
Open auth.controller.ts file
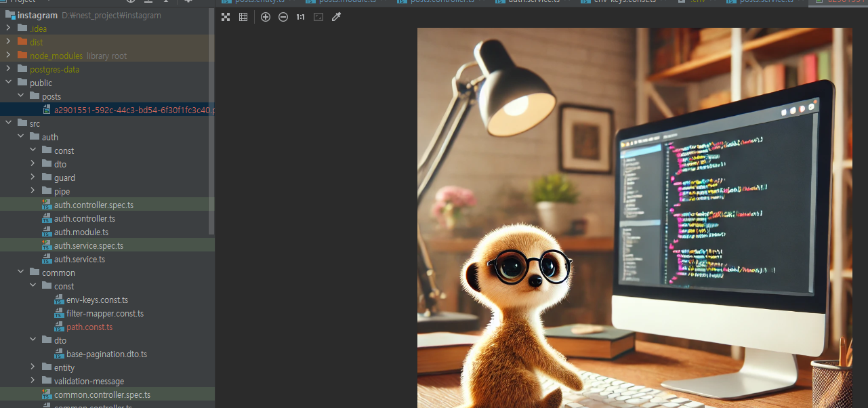tap(85, 218)
